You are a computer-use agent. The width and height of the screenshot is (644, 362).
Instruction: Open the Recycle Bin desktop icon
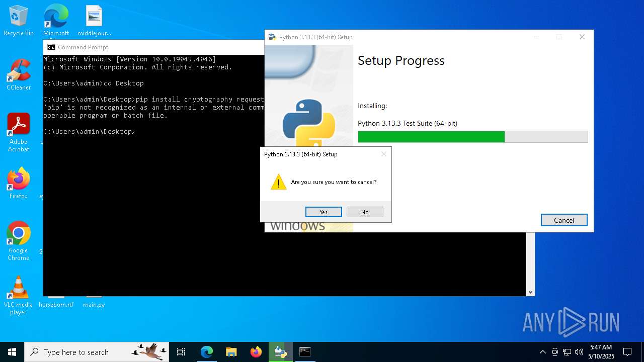coord(19,21)
